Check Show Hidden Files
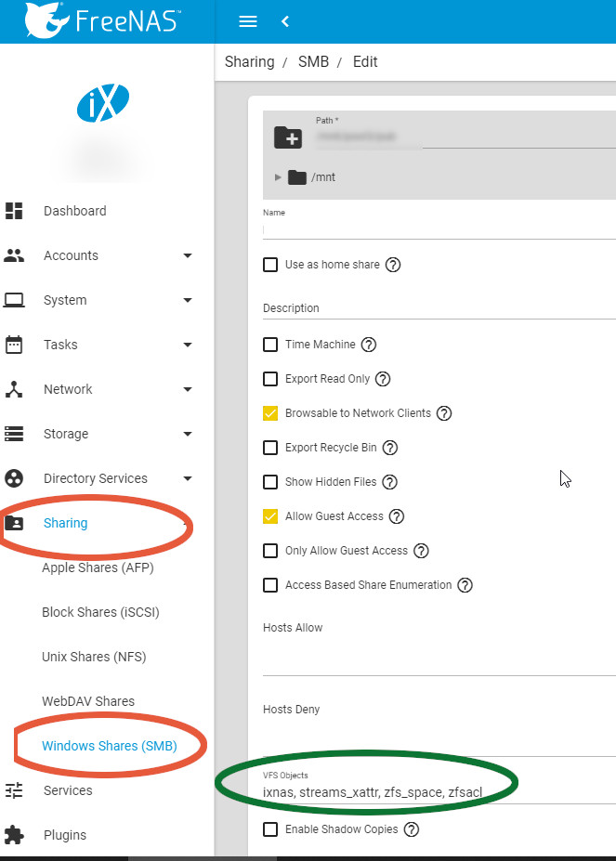 [x=270, y=482]
